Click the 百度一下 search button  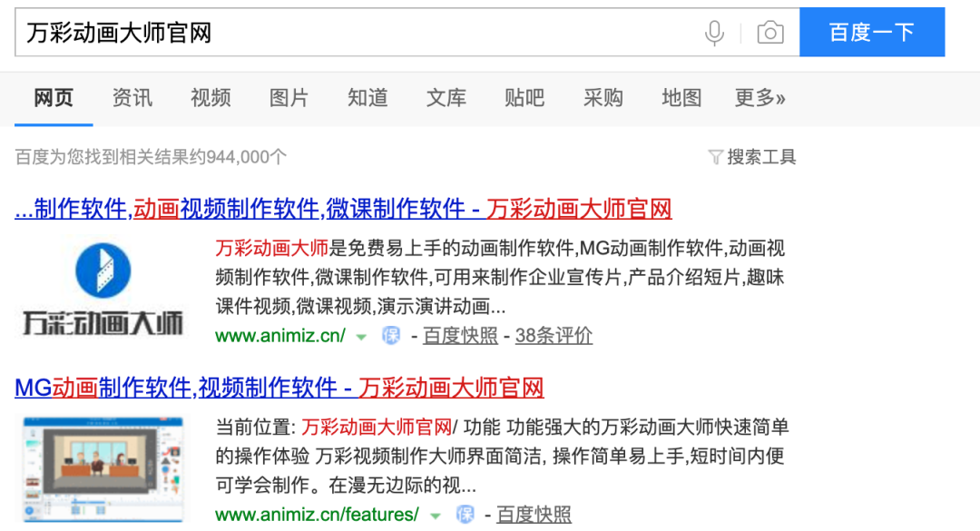tap(872, 32)
